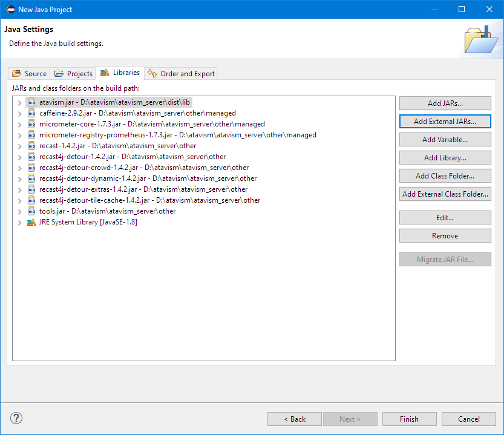Image resolution: width=504 pixels, height=435 pixels.
Task: Expand the JRE System Library node
Action: [x=19, y=222]
